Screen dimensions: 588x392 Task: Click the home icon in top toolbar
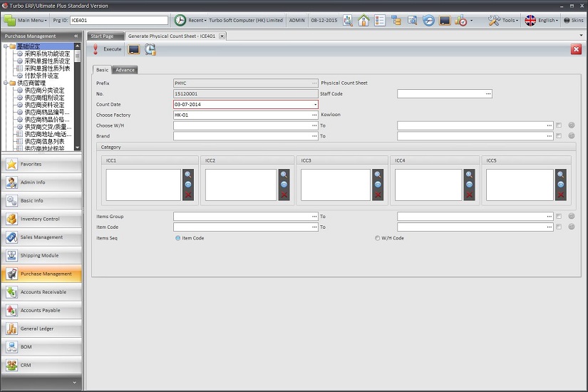(363, 20)
